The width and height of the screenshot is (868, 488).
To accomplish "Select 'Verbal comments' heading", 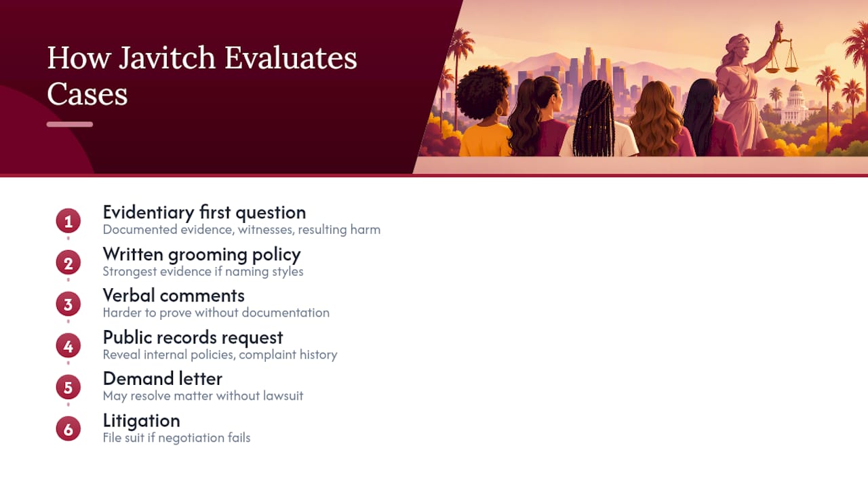I will coord(174,296).
